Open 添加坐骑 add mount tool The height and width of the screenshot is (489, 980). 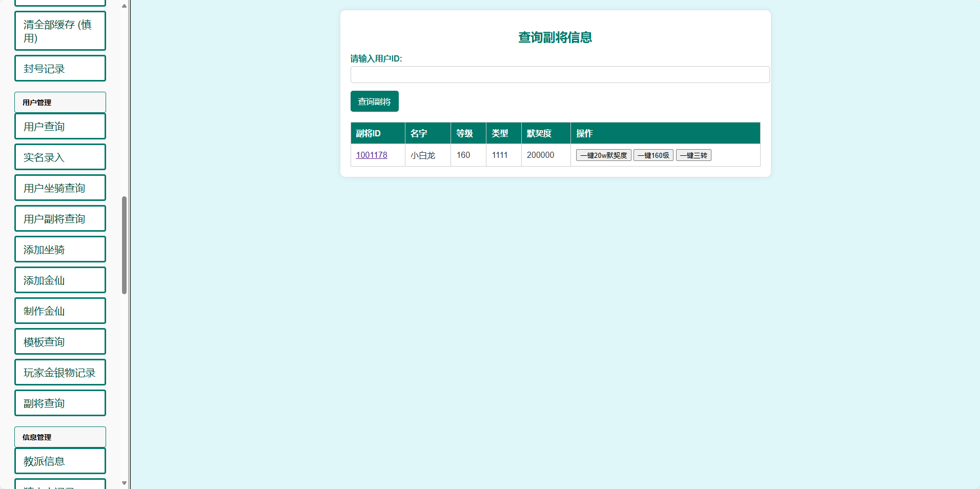(x=60, y=249)
